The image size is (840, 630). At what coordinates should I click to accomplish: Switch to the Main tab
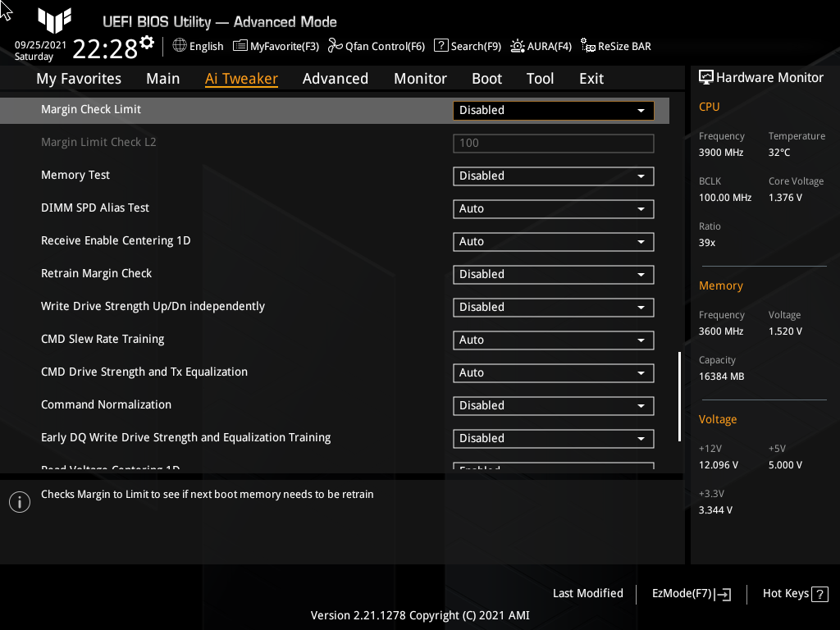click(163, 79)
